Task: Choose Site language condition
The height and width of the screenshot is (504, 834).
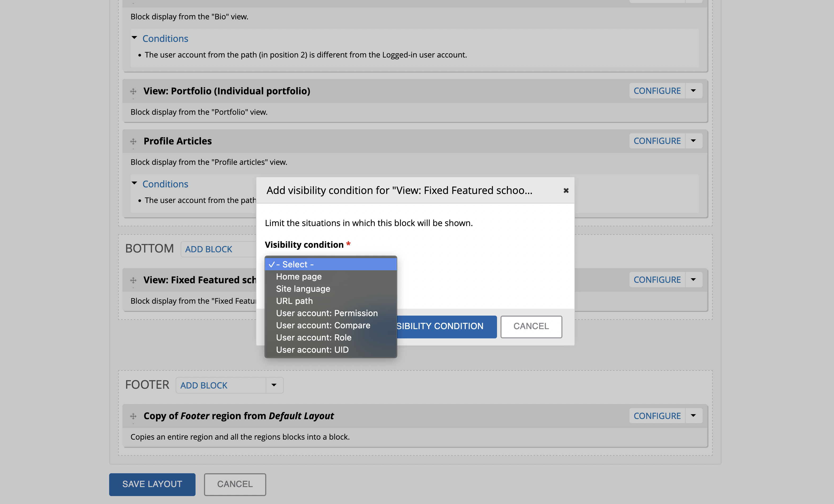Action: click(303, 289)
